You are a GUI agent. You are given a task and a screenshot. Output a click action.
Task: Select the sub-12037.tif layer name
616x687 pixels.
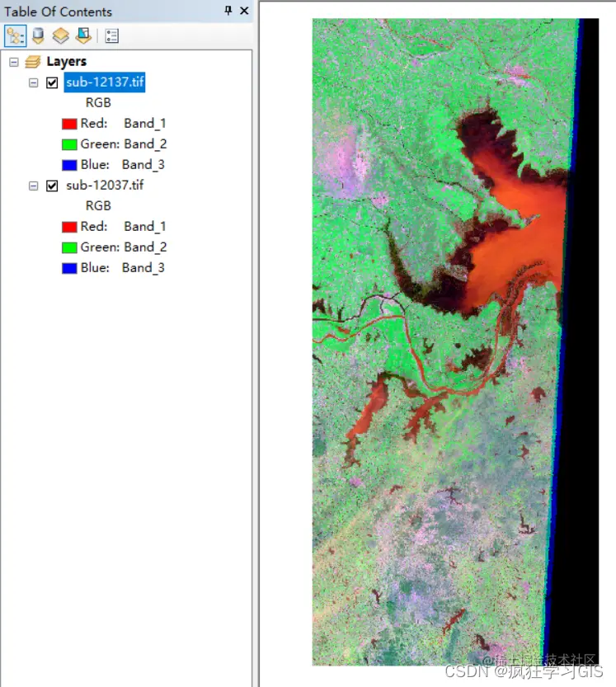105,186
